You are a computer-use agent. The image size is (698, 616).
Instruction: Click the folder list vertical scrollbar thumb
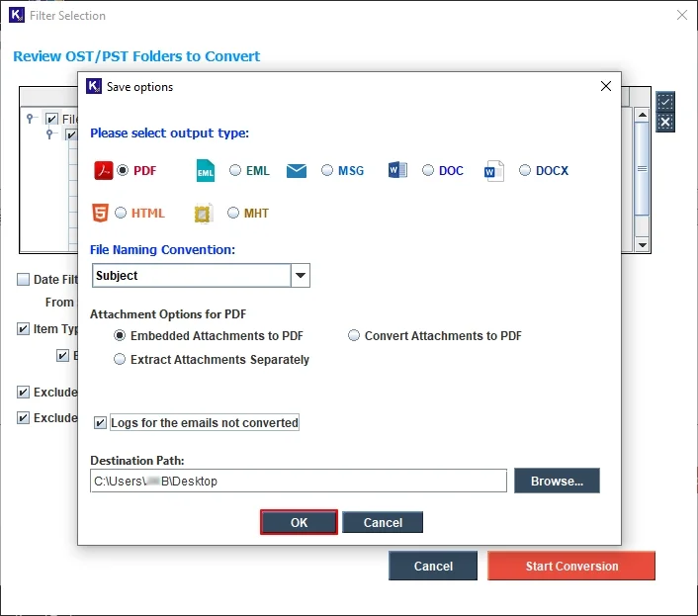pos(642,169)
